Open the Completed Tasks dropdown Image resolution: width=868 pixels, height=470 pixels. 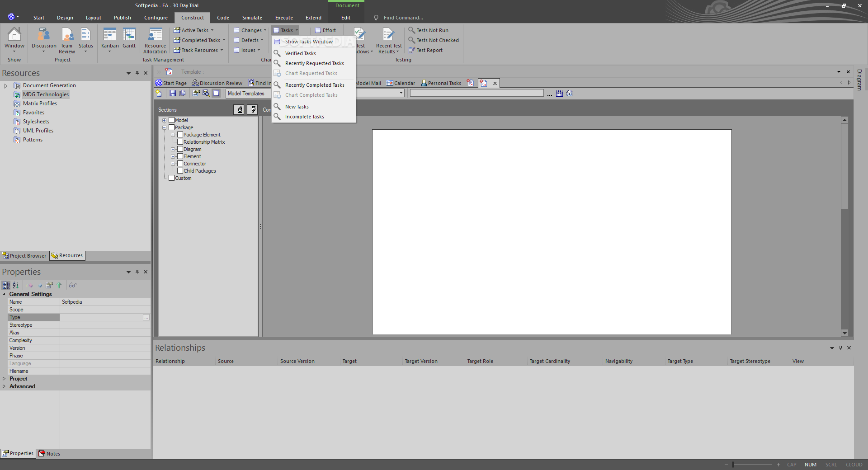coord(199,40)
